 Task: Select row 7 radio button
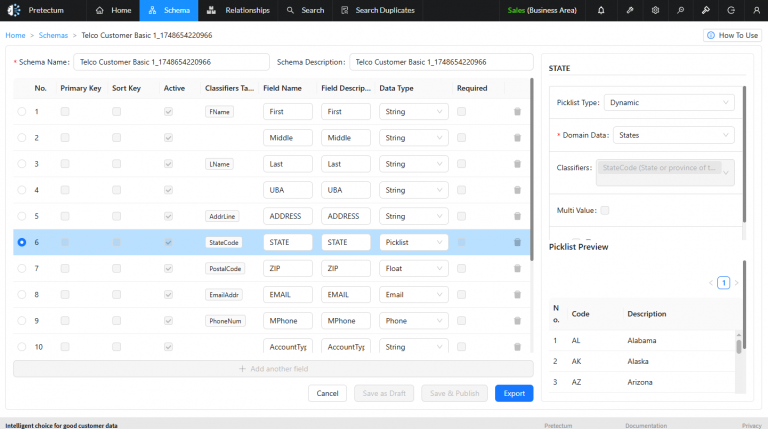tap(22, 268)
